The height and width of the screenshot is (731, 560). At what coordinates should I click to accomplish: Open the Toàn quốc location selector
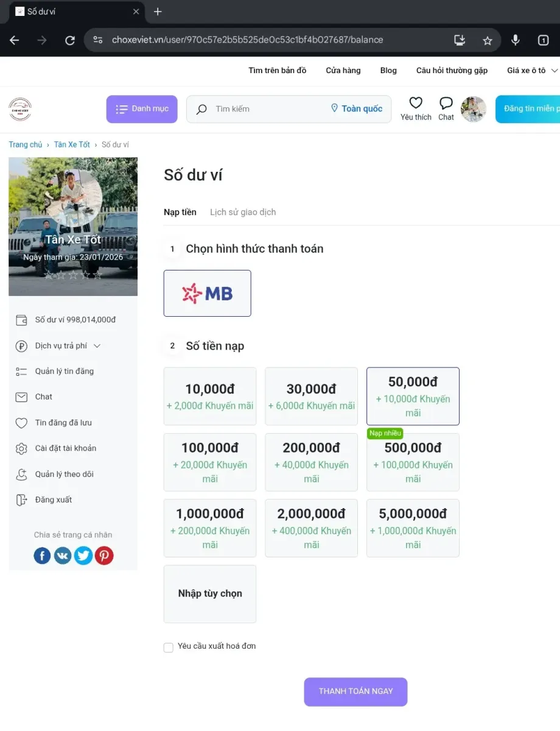coord(357,109)
